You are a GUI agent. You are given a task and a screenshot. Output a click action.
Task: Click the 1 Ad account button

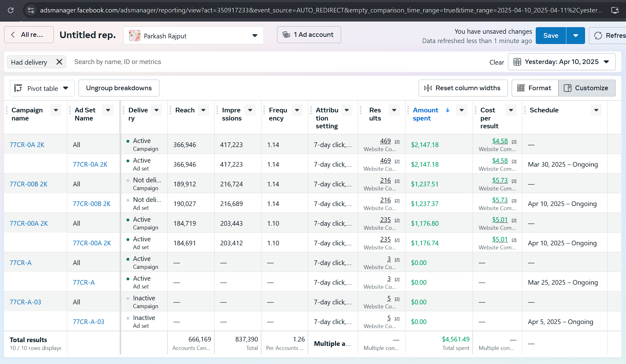tap(309, 35)
